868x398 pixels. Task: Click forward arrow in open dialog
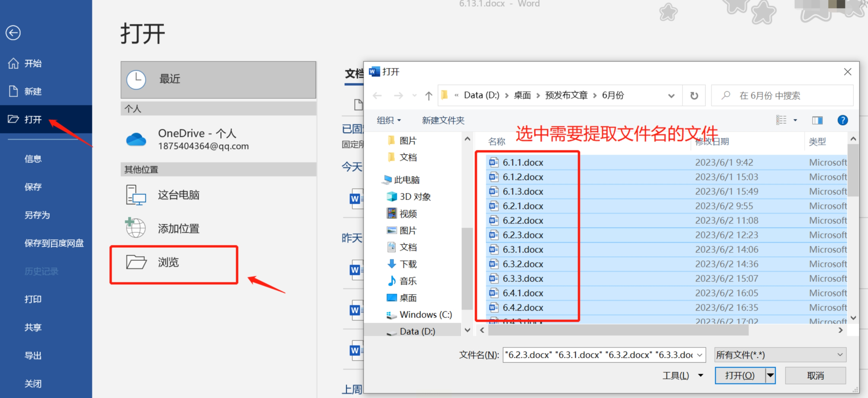click(x=398, y=96)
